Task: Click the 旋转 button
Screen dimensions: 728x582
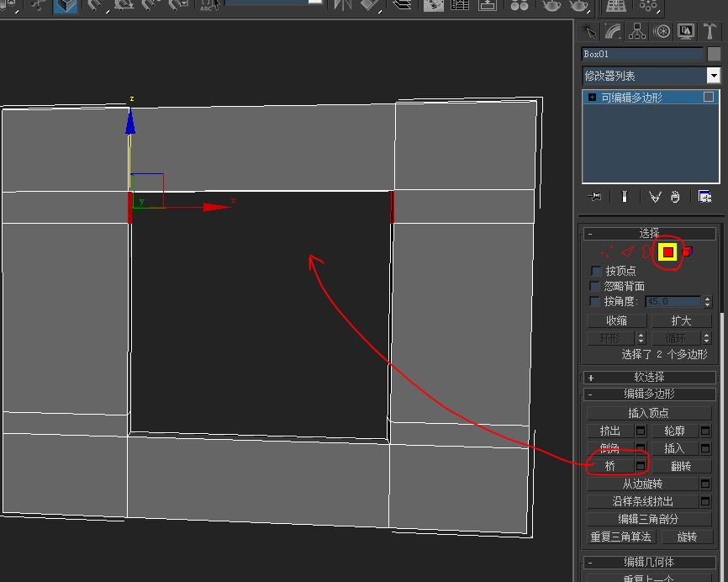Action: (687, 537)
